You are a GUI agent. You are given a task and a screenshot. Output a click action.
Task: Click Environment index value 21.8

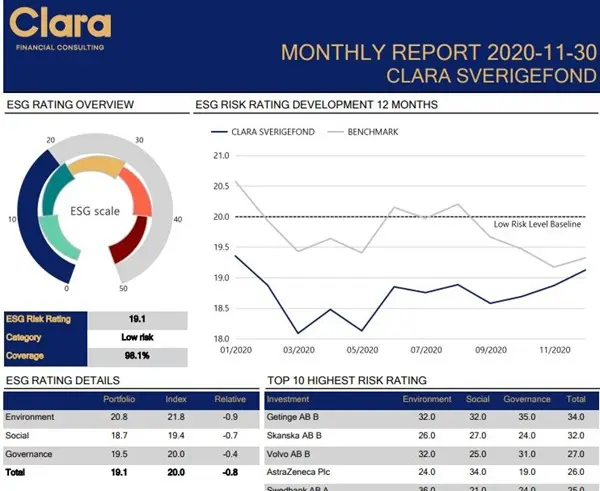tap(176, 417)
